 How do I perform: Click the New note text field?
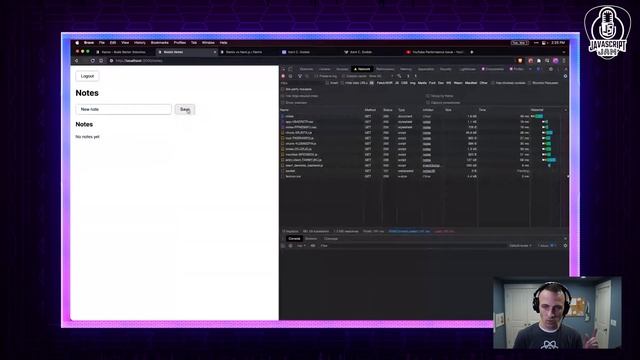tap(124, 109)
